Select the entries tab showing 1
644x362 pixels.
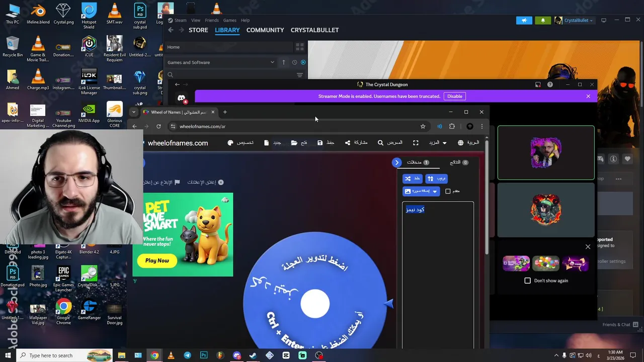[418, 162]
